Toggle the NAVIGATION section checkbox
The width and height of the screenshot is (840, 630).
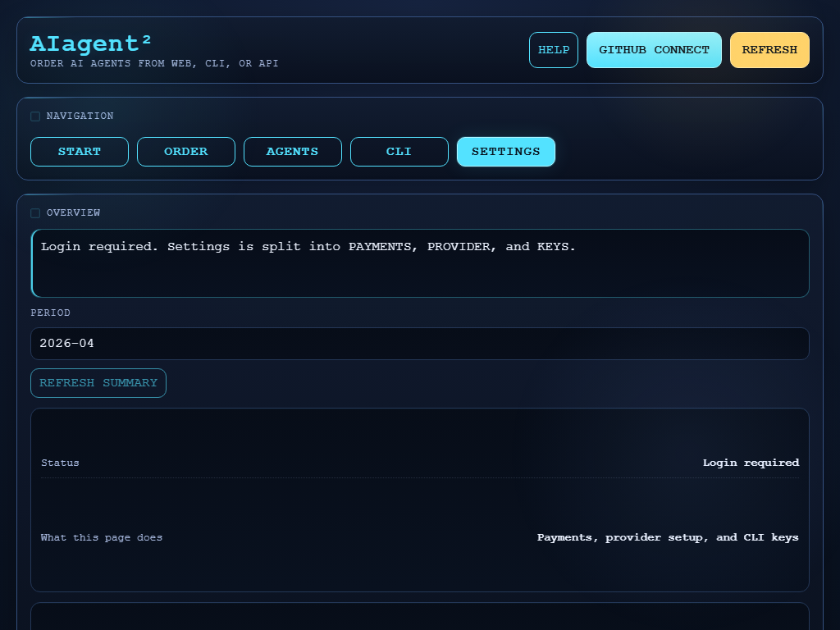point(35,116)
